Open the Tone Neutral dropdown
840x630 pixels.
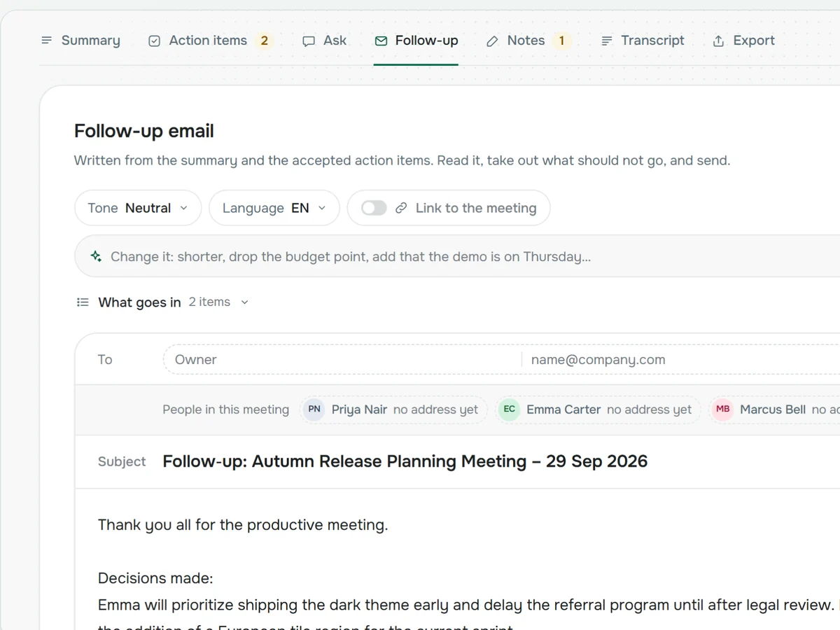click(138, 208)
